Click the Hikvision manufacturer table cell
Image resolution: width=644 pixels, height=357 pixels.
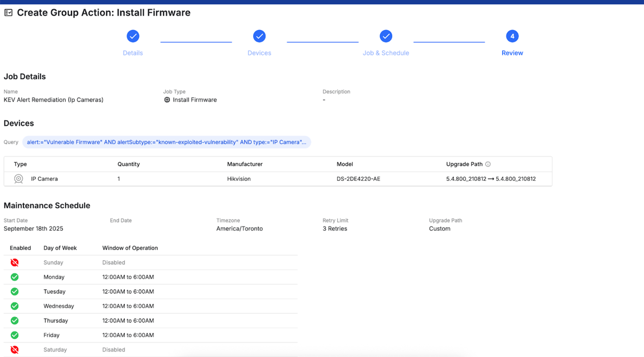[x=239, y=179]
